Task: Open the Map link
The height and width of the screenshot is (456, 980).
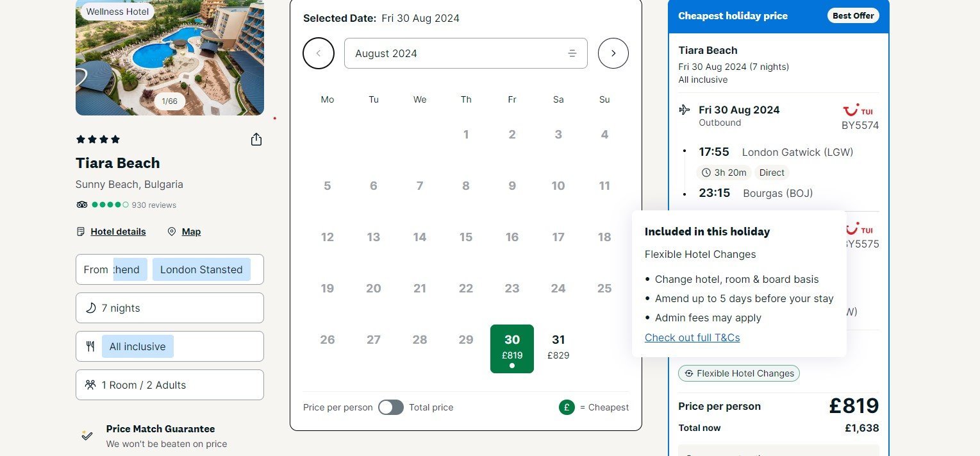Action: click(x=191, y=232)
